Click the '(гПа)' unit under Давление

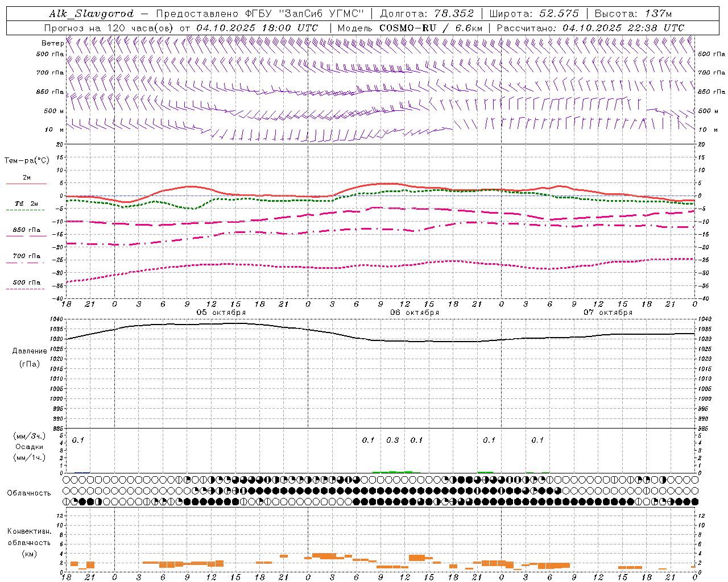[x=30, y=364]
